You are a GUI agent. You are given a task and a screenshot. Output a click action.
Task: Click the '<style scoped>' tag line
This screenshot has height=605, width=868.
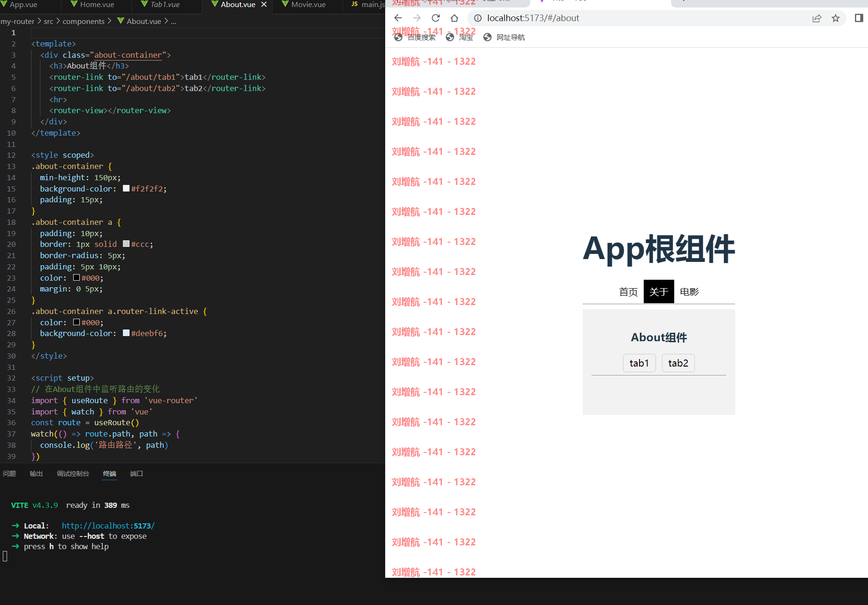click(x=62, y=155)
